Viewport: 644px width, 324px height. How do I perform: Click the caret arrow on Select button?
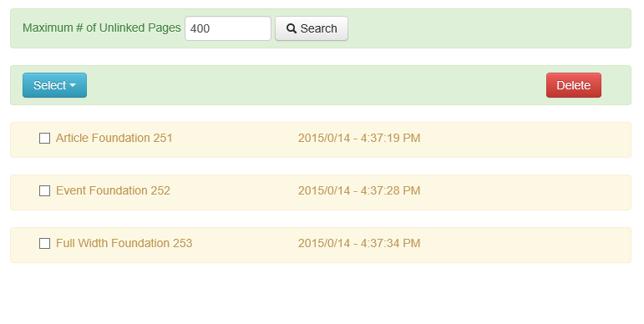(x=73, y=85)
